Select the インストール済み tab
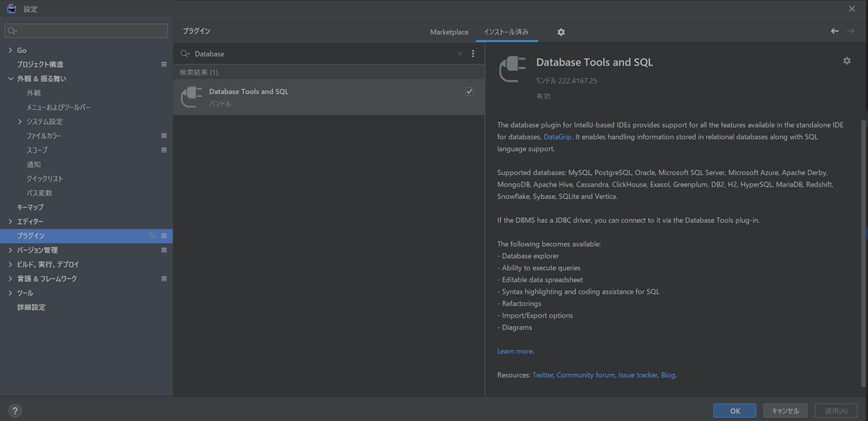The image size is (868, 421). tap(506, 32)
